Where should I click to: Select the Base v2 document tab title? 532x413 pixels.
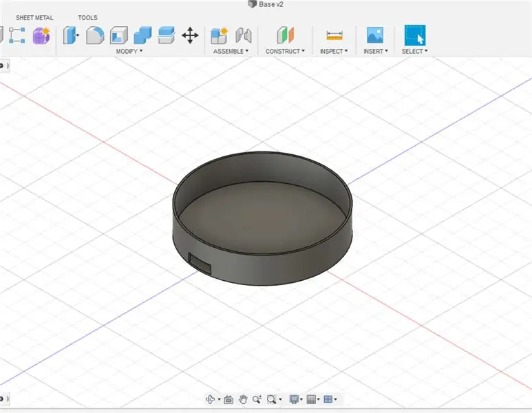point(270,4)
